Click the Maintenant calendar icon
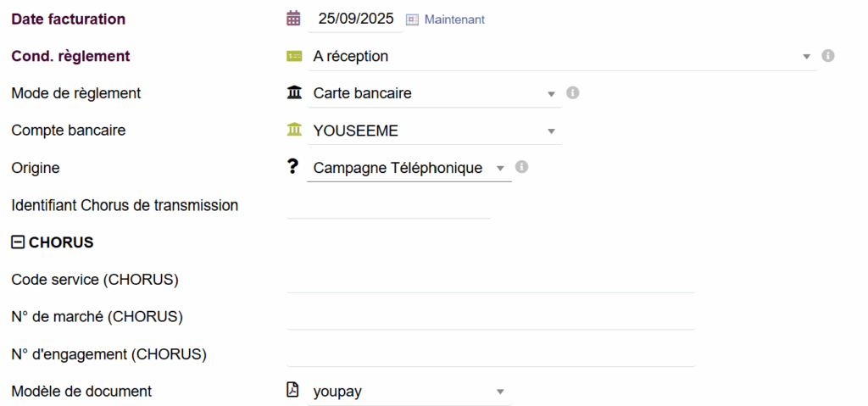This screenshot has width=868, height=406. click(x=413, y=19)
